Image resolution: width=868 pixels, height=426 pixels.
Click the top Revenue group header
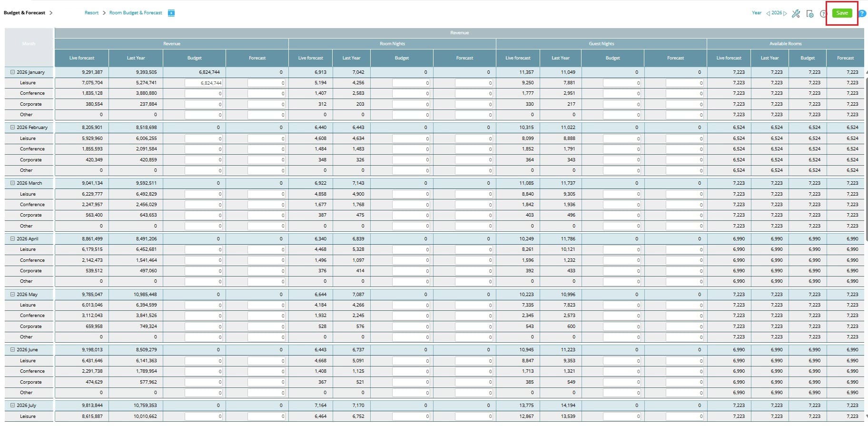coord(459,33)
